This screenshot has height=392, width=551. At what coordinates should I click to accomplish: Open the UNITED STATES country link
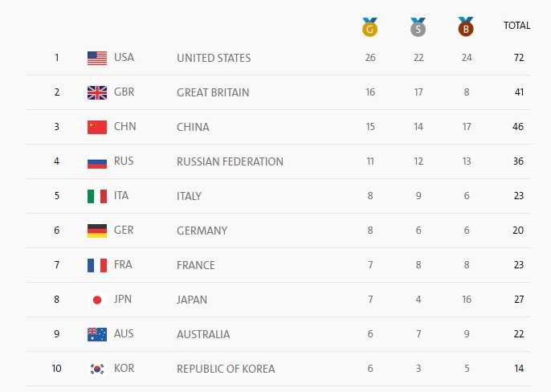214,58
